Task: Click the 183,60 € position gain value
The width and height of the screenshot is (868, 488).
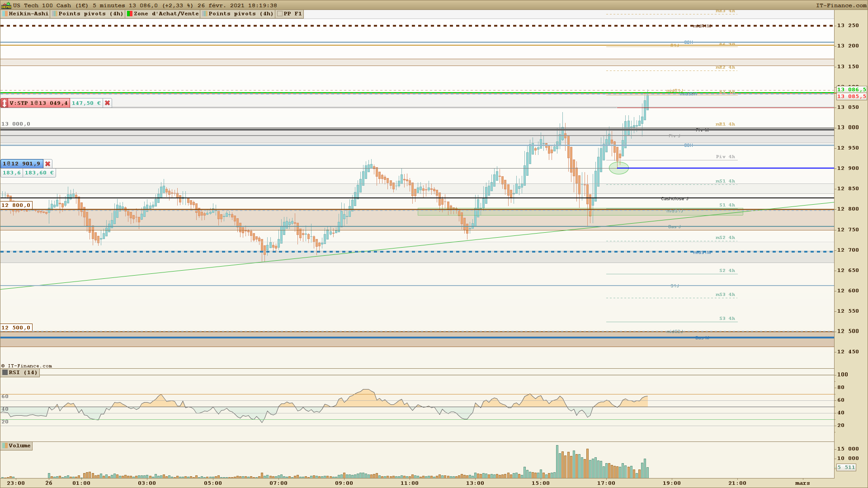Action: pos(39,173)
